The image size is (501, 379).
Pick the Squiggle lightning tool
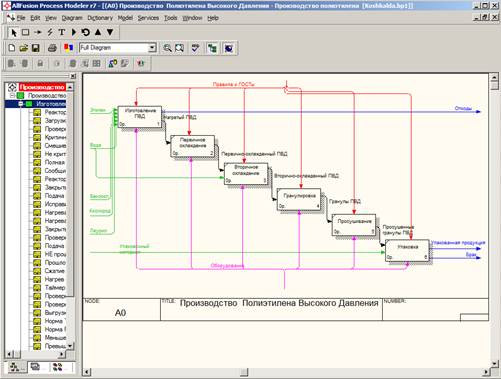(x=50, y=32)
